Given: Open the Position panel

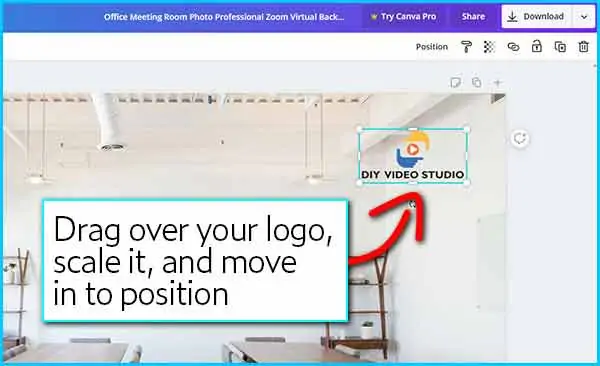Looking at the screenshot, I should [432, 47].
